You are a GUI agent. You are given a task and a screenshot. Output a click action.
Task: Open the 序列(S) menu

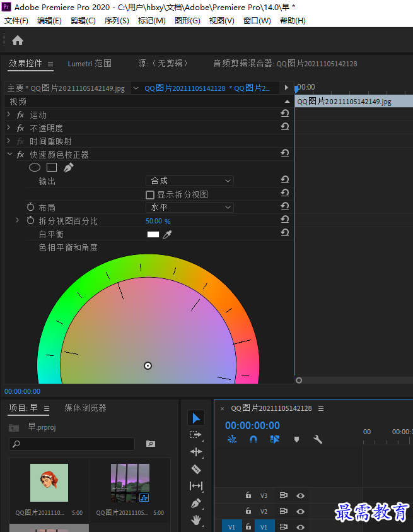117,21
